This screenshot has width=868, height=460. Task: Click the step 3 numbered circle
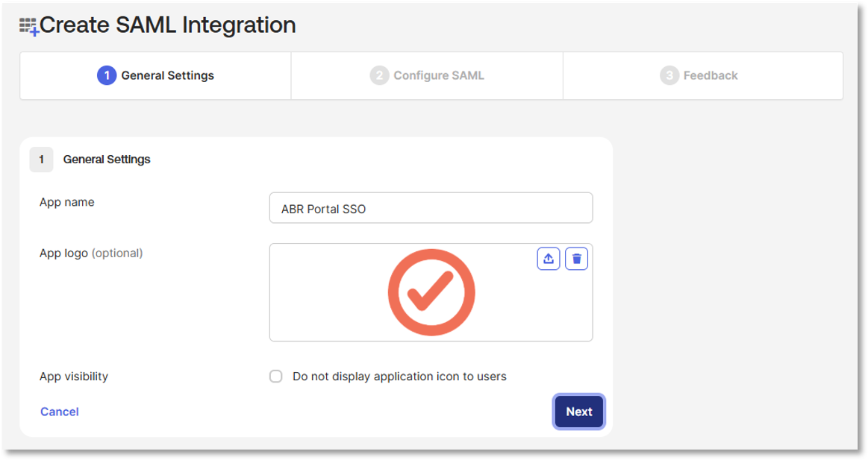[x=669, y=75]
